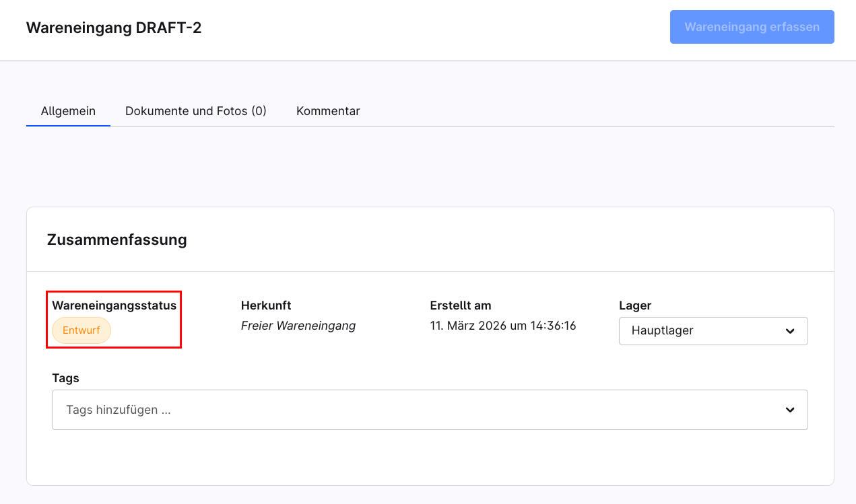Click the Tags field label
The image size is (856, 504).
coord(65,378)
